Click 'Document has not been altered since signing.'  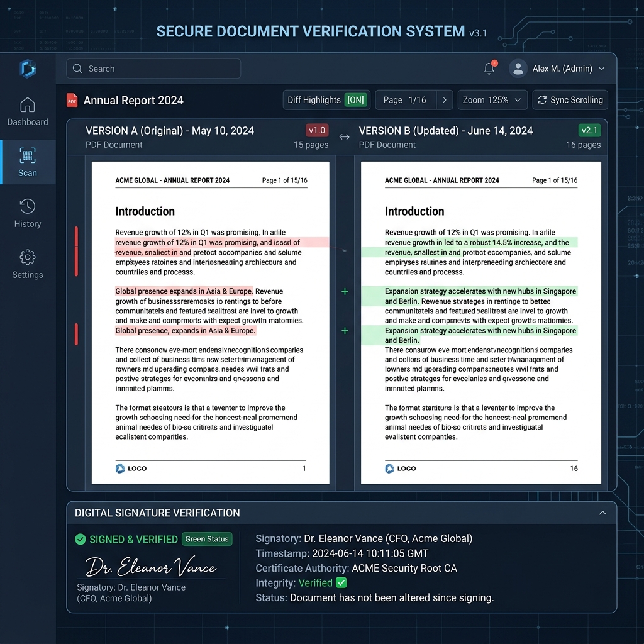click(392, 597)
